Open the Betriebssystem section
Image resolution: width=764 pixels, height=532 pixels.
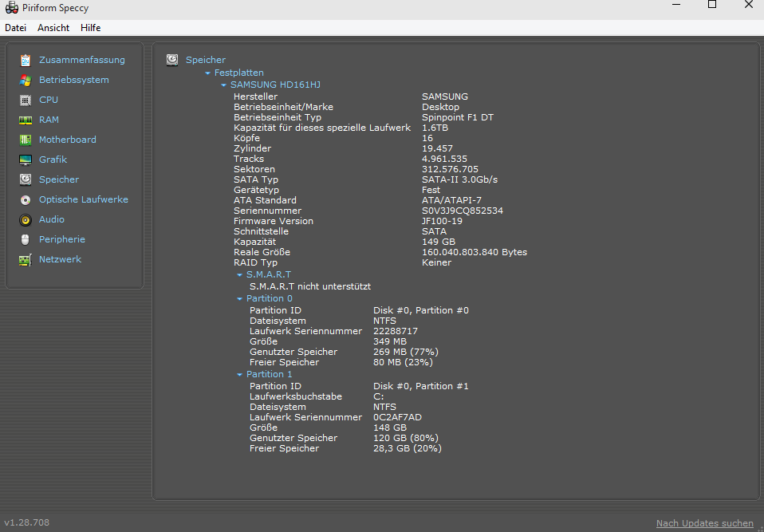point(74,80)
